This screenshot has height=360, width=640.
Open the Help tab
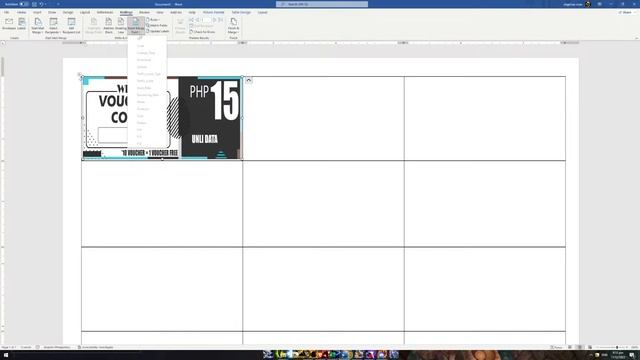192,12
